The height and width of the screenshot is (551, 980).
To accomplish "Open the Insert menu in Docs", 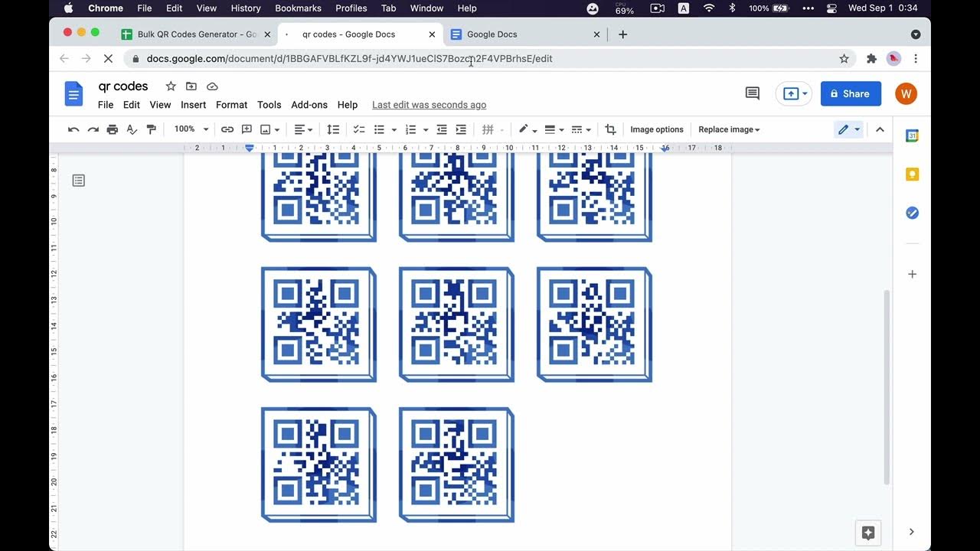I will coord(194,105).
